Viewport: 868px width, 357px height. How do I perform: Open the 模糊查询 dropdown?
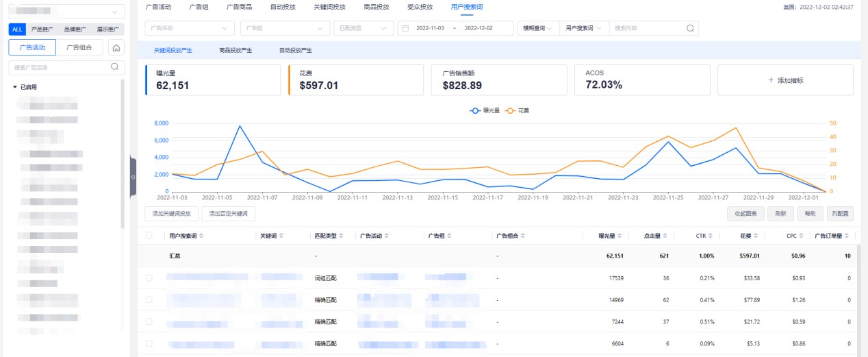pos(538,28)
